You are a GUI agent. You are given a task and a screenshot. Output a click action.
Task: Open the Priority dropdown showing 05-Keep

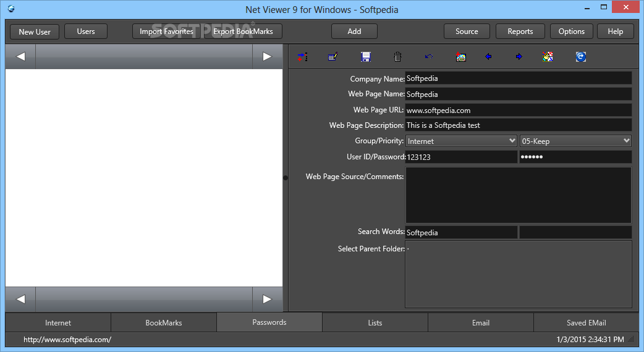575,141
